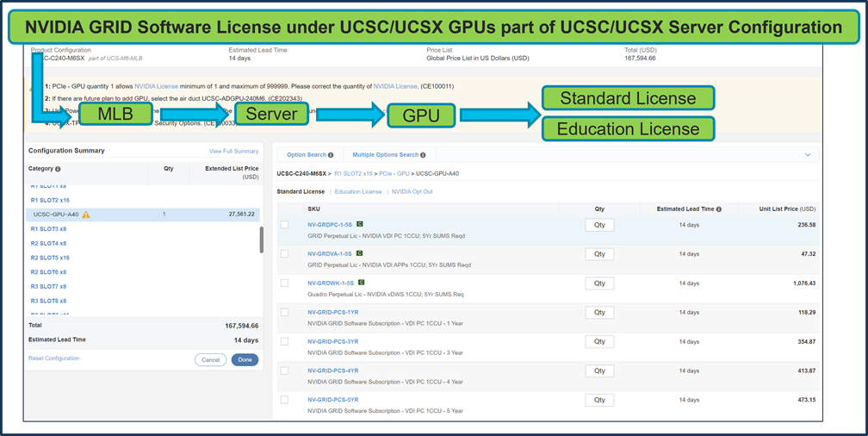Viewport: 868px width, 436px height.
Task: Expand the R1 SLOT3 x8 category
Action: [x=48, y=228]
